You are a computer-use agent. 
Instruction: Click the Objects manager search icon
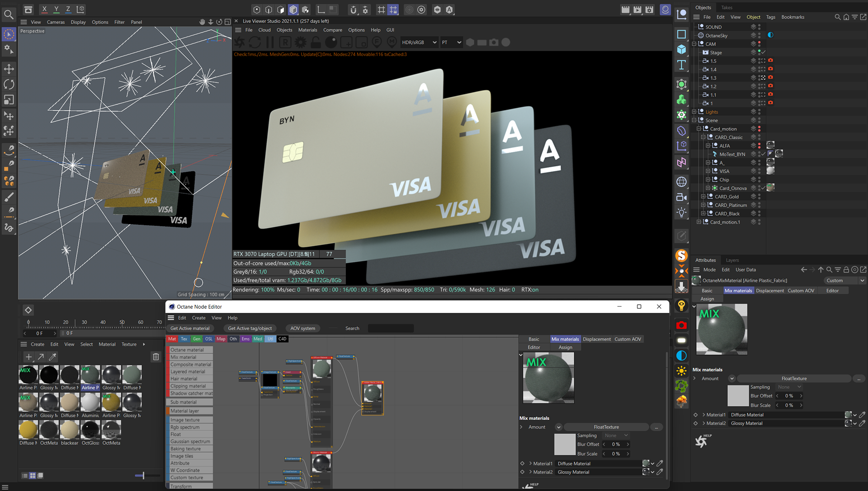837,17
